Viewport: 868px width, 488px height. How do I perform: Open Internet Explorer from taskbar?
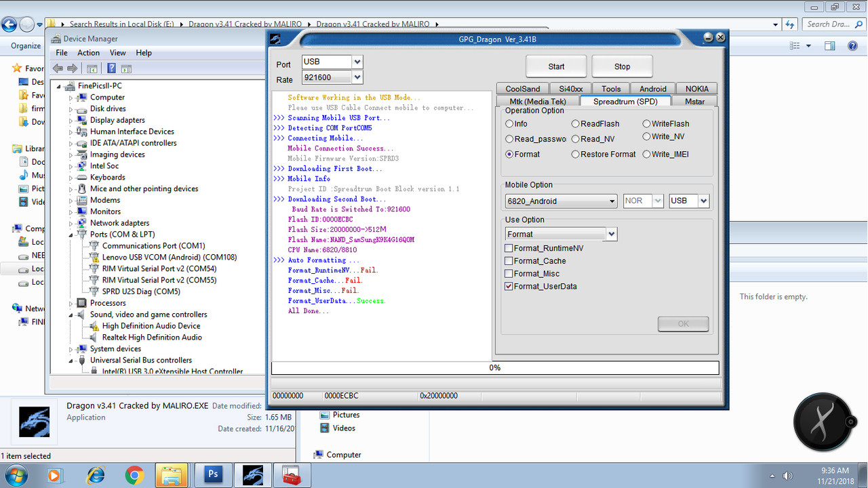point(96,476)
